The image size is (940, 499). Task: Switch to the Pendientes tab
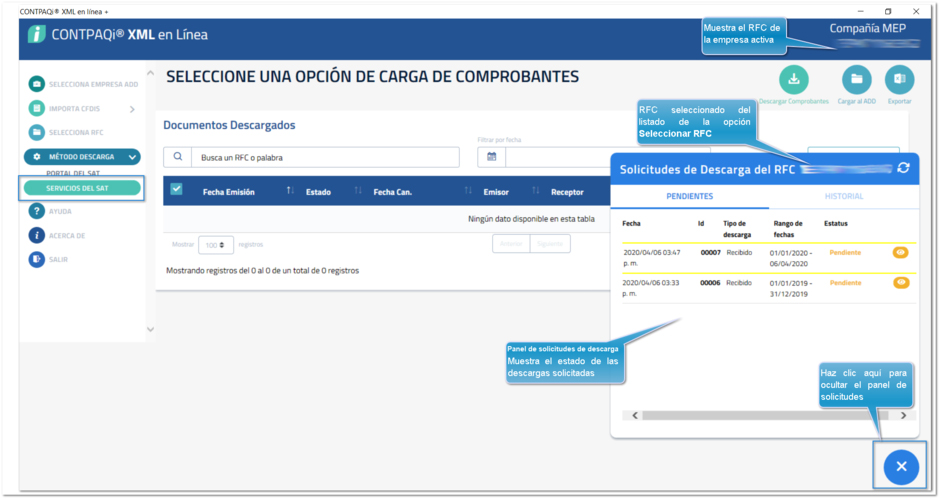tap(689, 196)
